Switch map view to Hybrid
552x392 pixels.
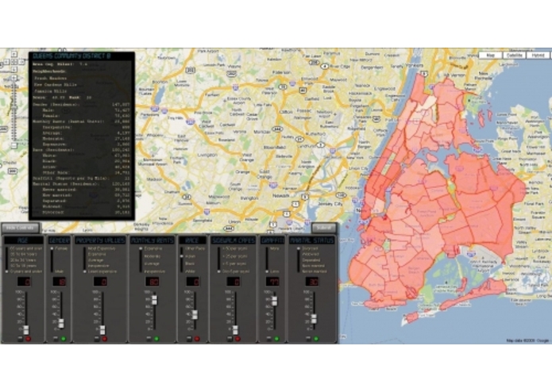[x=538, y=56]
